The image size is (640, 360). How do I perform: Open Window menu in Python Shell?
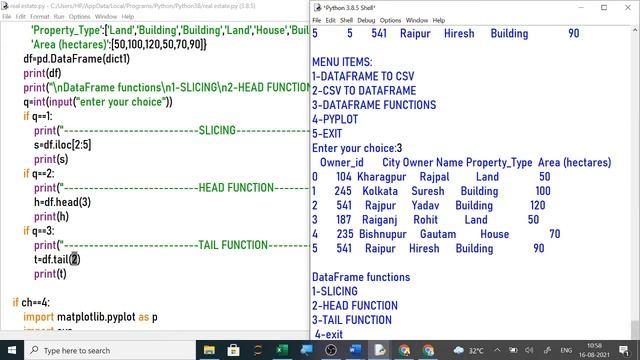click(417, 20)
